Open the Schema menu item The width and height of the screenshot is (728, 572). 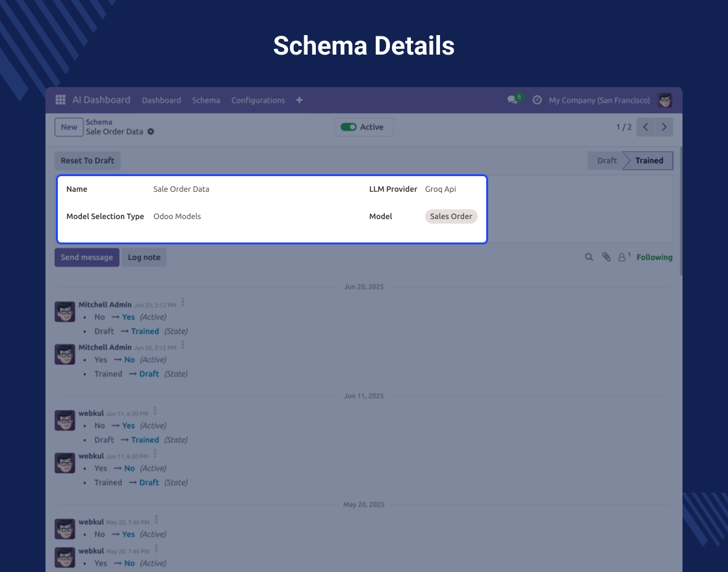(206, 100)
